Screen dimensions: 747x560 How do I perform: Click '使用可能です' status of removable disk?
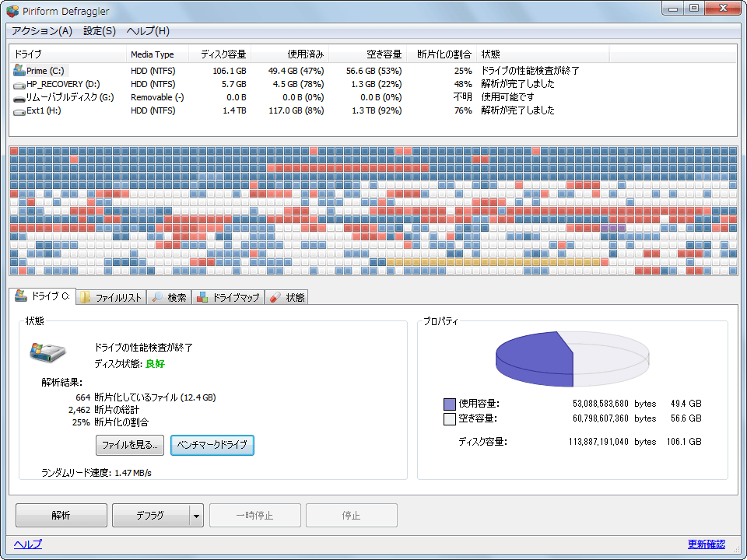pos(508,98)
